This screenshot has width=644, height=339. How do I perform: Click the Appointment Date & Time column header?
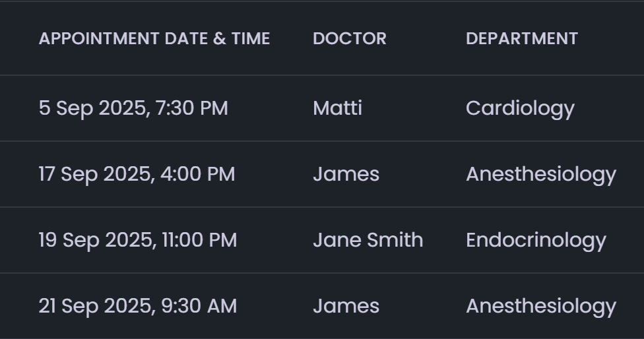click(154, 38)
